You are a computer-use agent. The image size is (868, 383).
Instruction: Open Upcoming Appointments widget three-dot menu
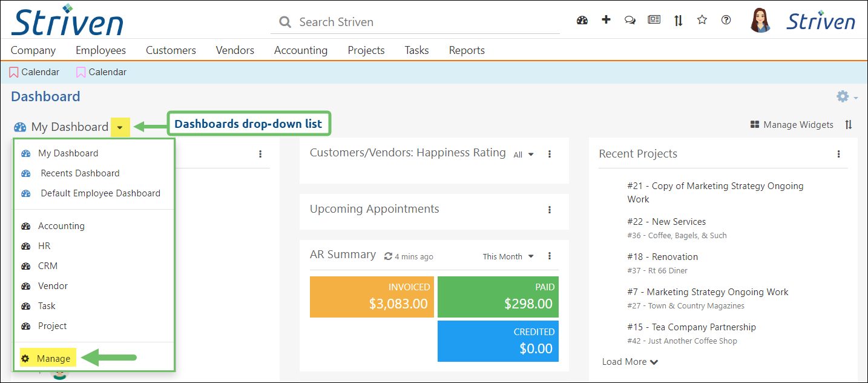coord(550,210)
